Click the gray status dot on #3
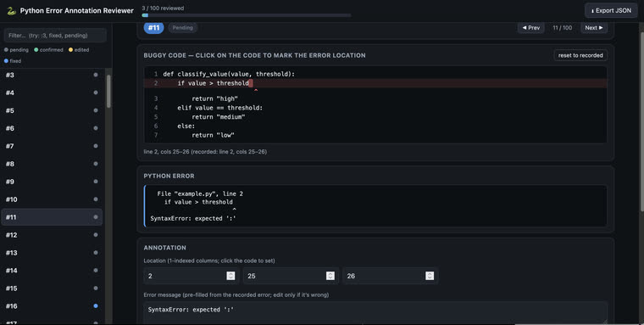 tap(96, 75)
